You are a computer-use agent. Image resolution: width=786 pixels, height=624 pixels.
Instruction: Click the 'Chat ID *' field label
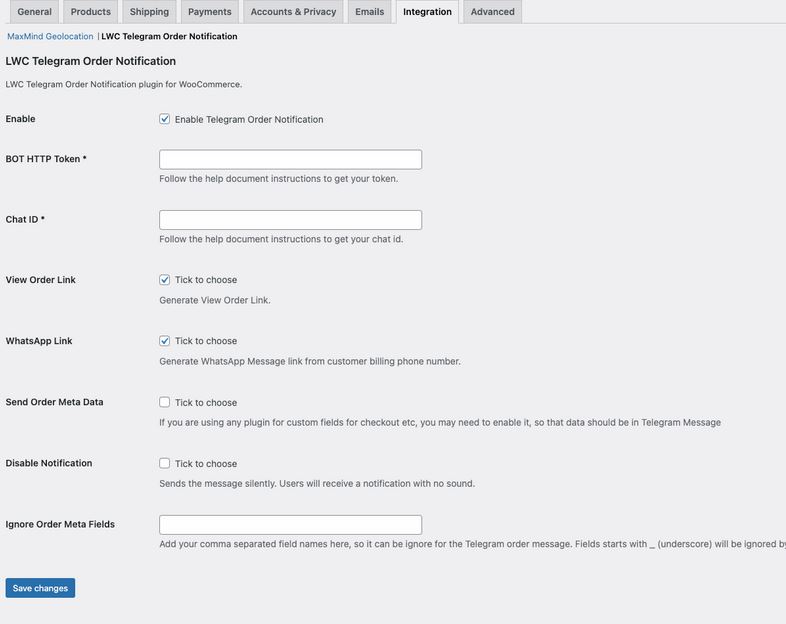click(25, 220)
